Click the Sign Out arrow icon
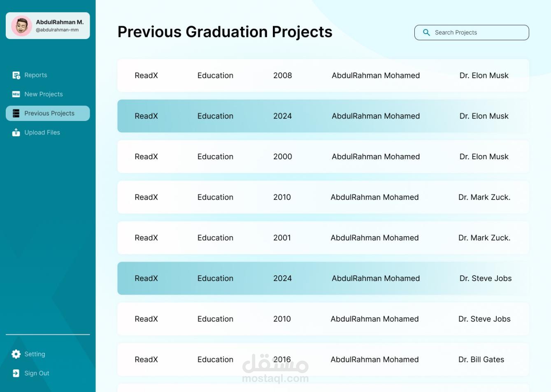This screenshot has width=551, height=392. (16, 373)
